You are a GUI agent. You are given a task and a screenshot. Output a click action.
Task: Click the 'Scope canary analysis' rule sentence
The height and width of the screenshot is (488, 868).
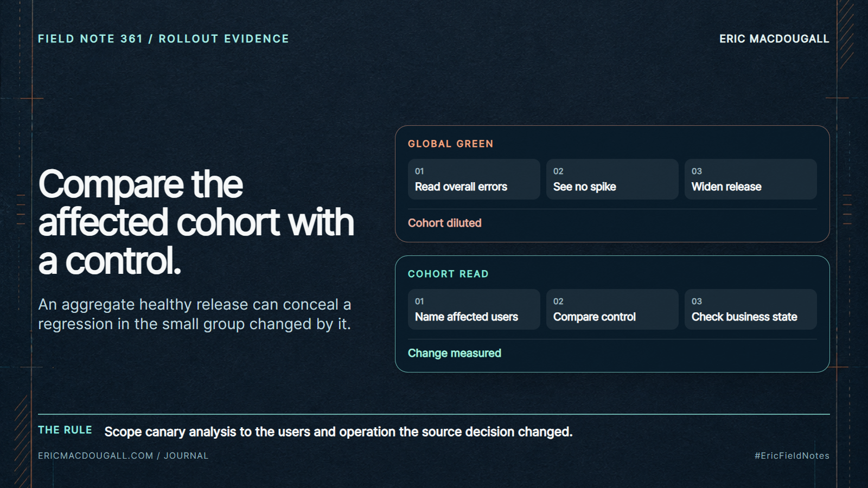(339, 432)
